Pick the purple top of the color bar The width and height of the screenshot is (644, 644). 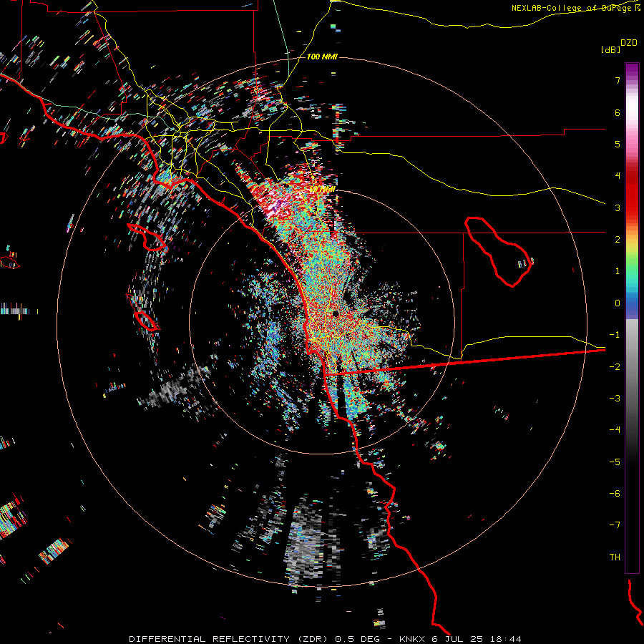[632, 70]
